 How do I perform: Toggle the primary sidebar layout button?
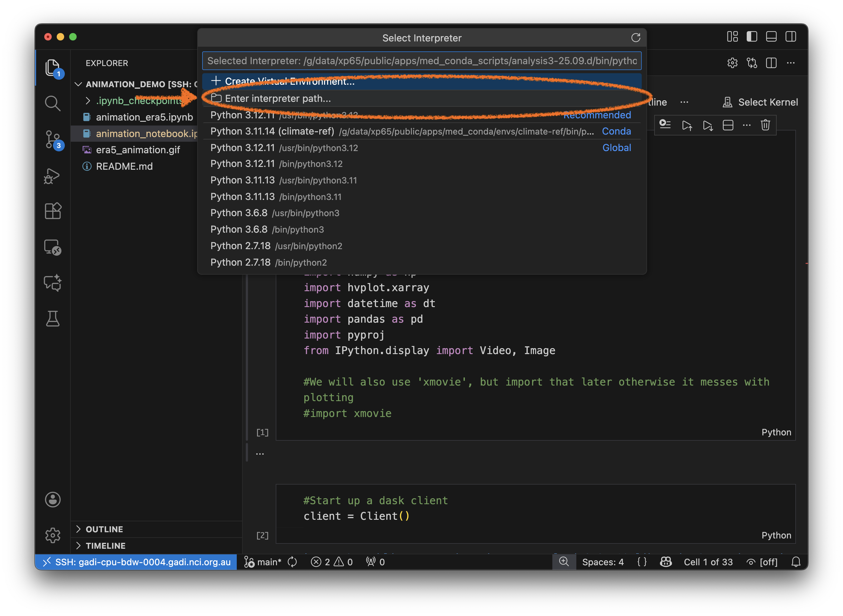tap(752, 36)
